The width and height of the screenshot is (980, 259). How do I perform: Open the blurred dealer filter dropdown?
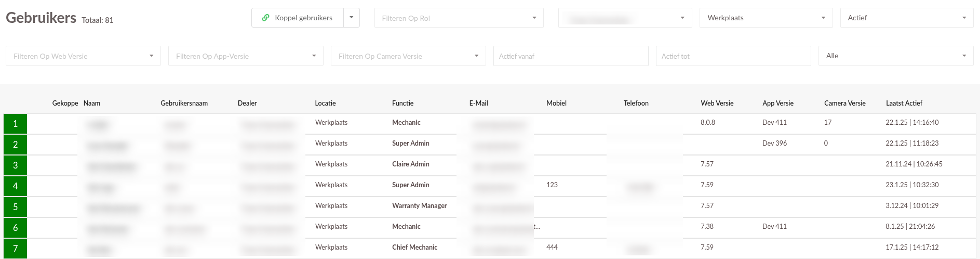coord(625,18)
